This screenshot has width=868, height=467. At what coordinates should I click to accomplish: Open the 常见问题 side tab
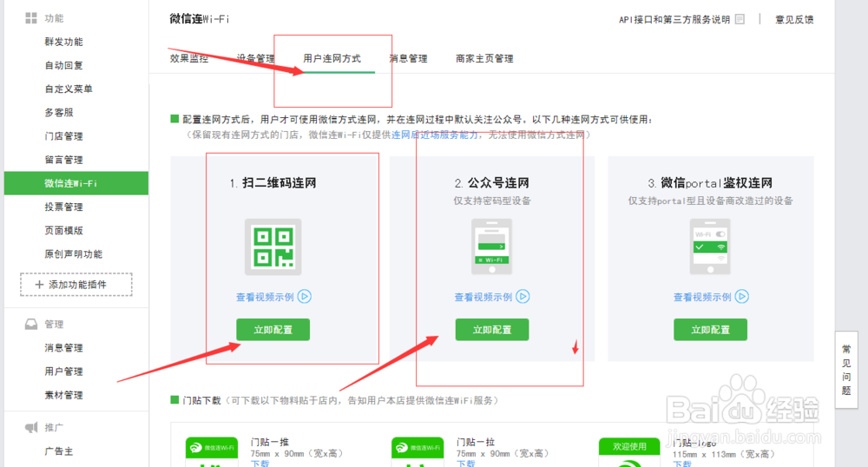(x=845, y=370)
